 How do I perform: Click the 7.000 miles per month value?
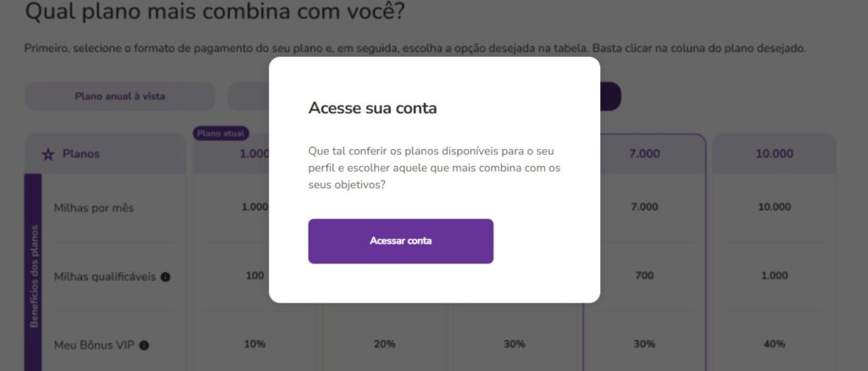pyautogui.click(x=644, y=207)
